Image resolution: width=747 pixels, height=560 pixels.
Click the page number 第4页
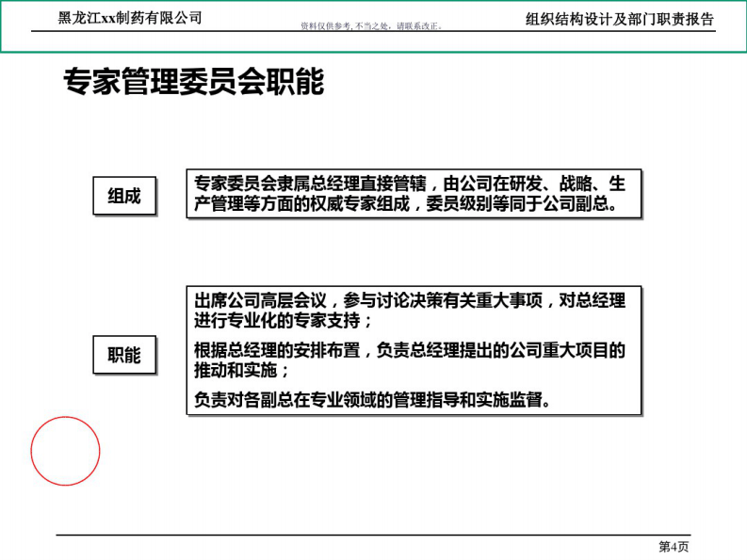(674, 547)
